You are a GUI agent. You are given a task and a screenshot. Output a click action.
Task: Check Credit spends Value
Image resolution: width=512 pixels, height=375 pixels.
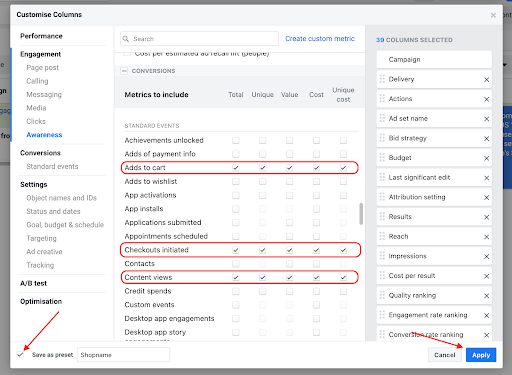point(289,291)
